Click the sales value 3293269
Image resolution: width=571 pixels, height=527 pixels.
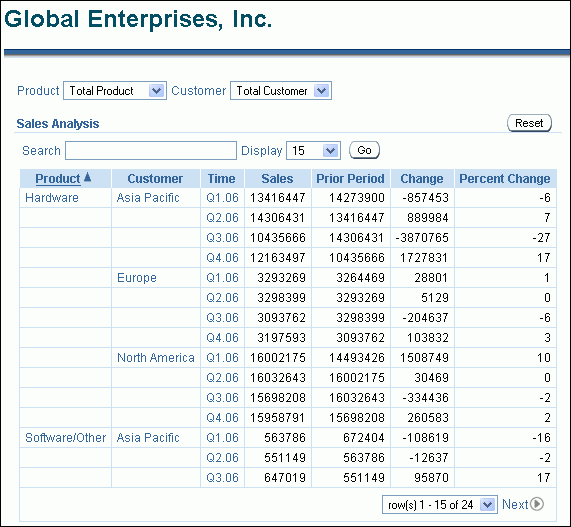click(281, 278)
